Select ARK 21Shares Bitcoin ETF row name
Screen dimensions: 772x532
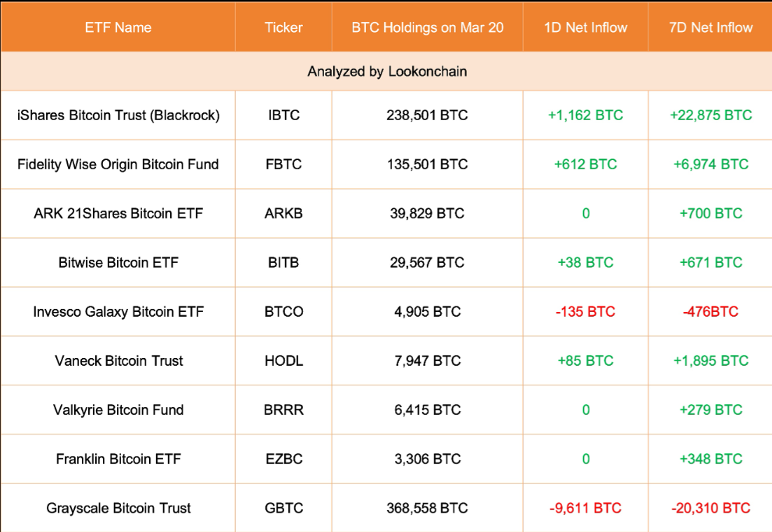pos(118,214)
